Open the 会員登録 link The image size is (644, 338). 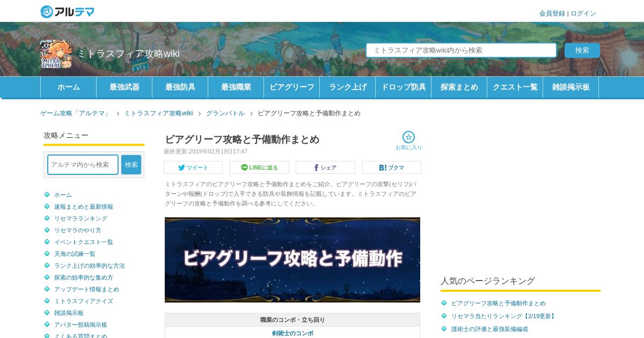coord(552,13)
